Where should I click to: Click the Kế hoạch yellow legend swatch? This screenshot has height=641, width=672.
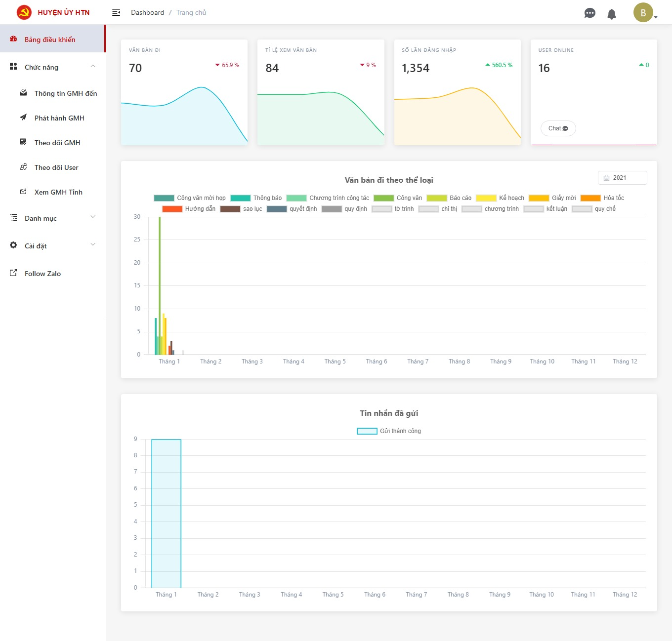486,198
